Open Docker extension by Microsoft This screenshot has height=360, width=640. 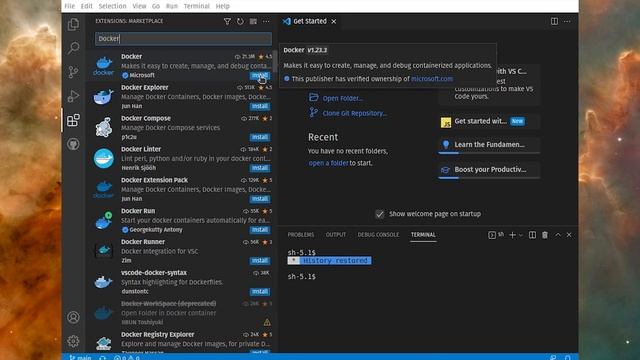[181, 65]
